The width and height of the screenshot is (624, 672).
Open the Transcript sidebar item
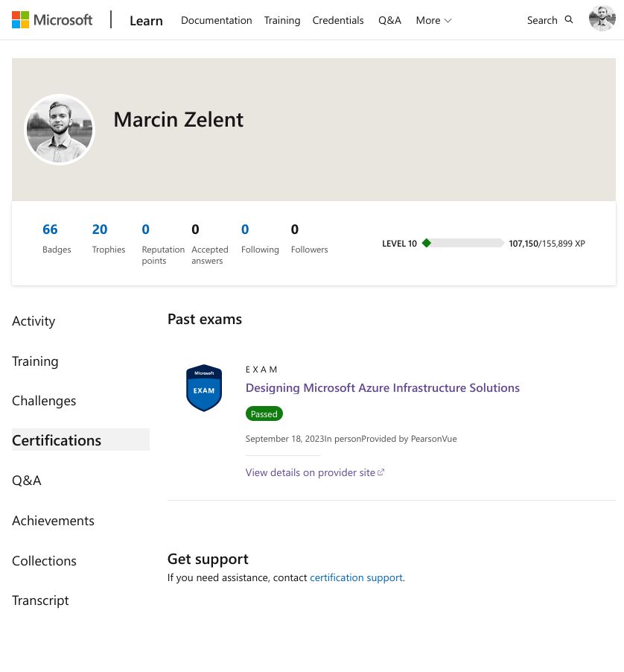click(x=40, y=600)
